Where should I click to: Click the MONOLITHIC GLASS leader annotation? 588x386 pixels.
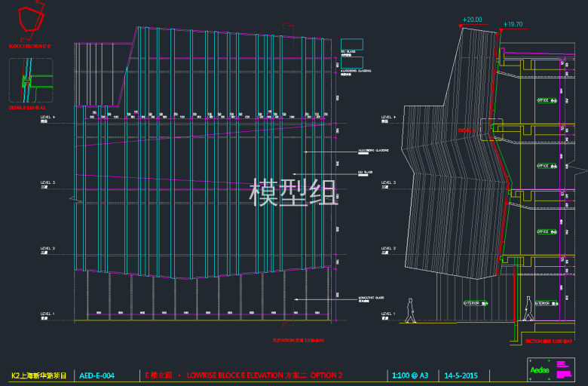click(x=371, y=298)
